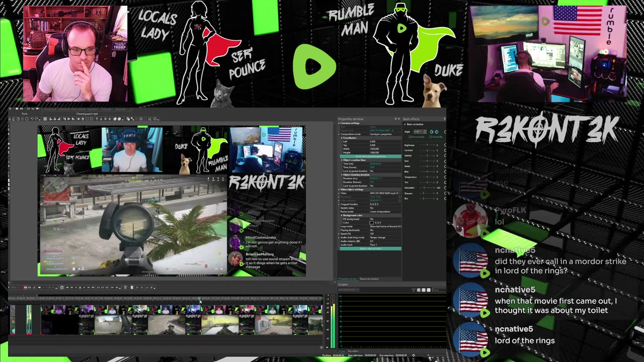Collapse the Common settings section
This screenshot has width=644, height=362.
[x=339, y=123]
